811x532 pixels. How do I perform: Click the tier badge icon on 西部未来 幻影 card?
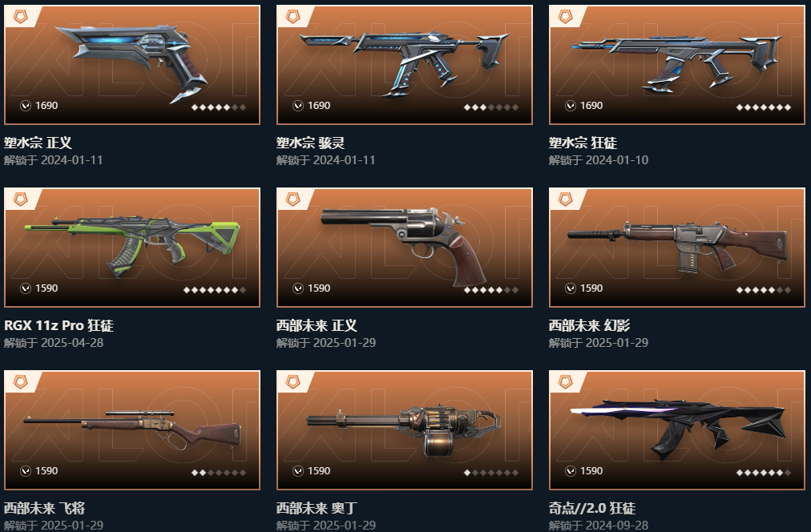pyautogui.click(x=566, y=199)
